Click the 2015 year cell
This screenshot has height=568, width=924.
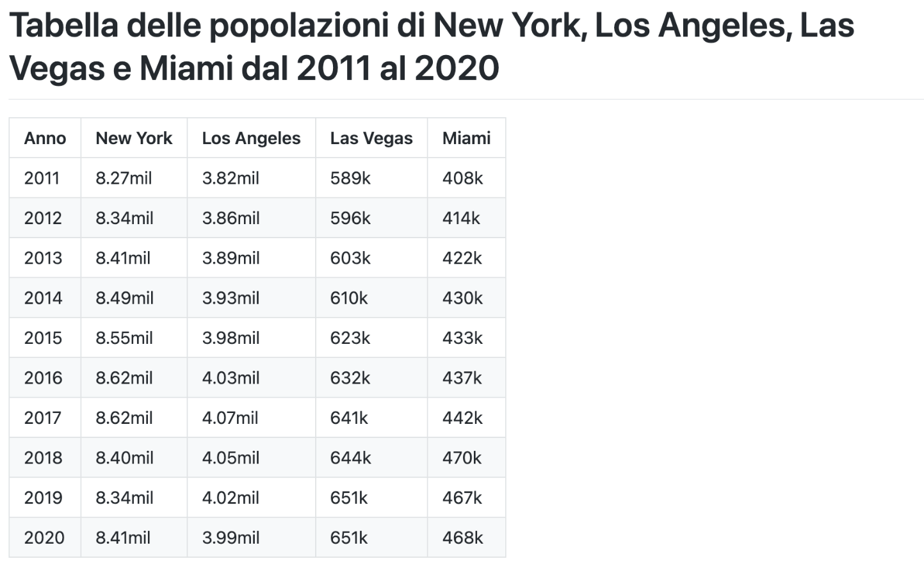pos(43,338)
